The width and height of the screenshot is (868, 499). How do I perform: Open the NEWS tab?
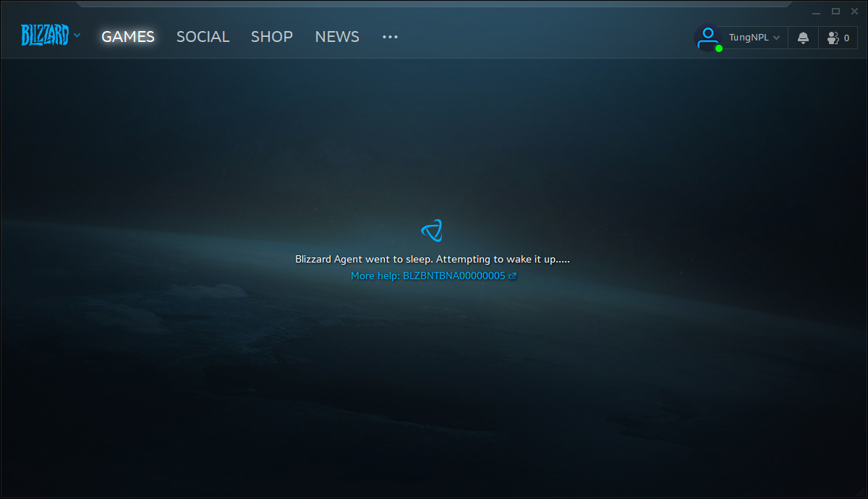click(x=337, y=37)
